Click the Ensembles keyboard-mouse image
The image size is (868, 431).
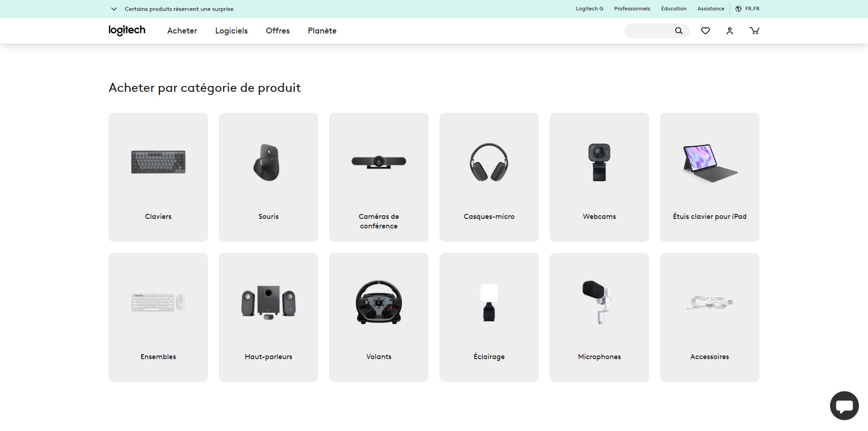[x=158, y=302]
